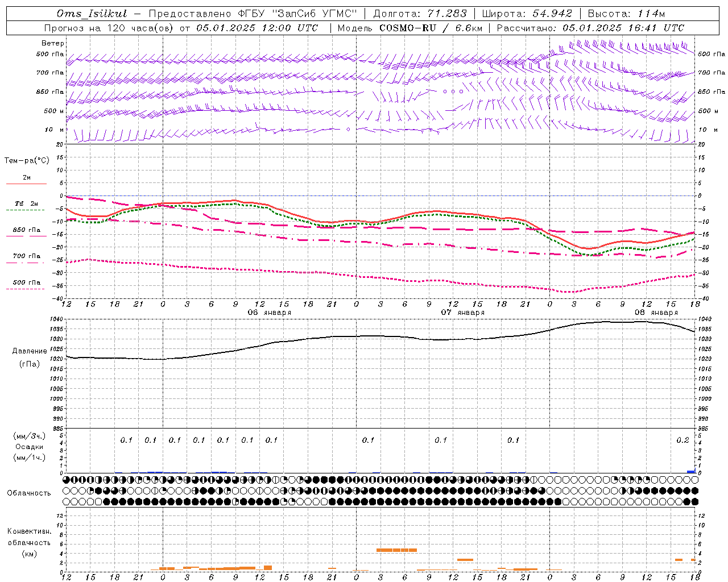Click the blue precipitation bar under 0.2

coord(691,472)
